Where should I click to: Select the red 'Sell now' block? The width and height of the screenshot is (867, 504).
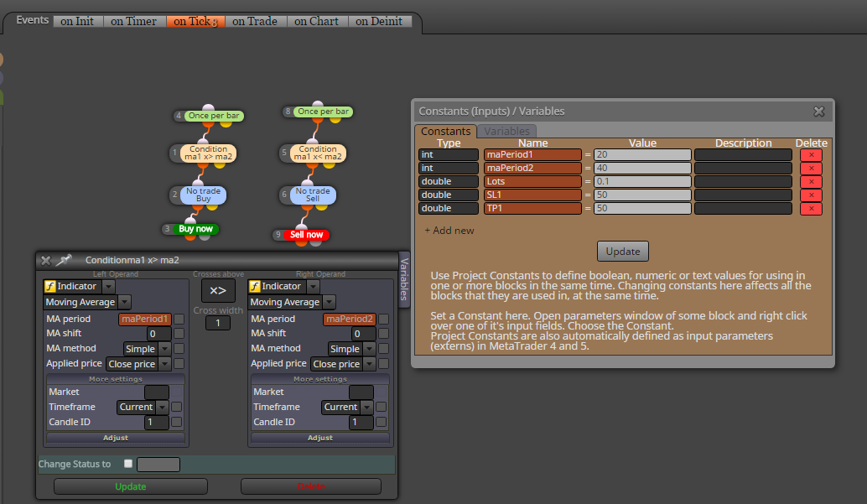point(306,235)
